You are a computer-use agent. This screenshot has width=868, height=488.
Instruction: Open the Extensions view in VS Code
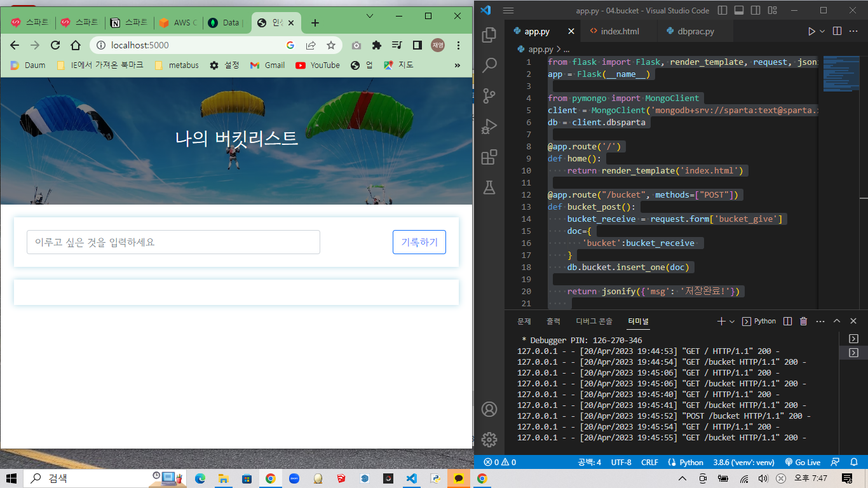click(489, 157)
